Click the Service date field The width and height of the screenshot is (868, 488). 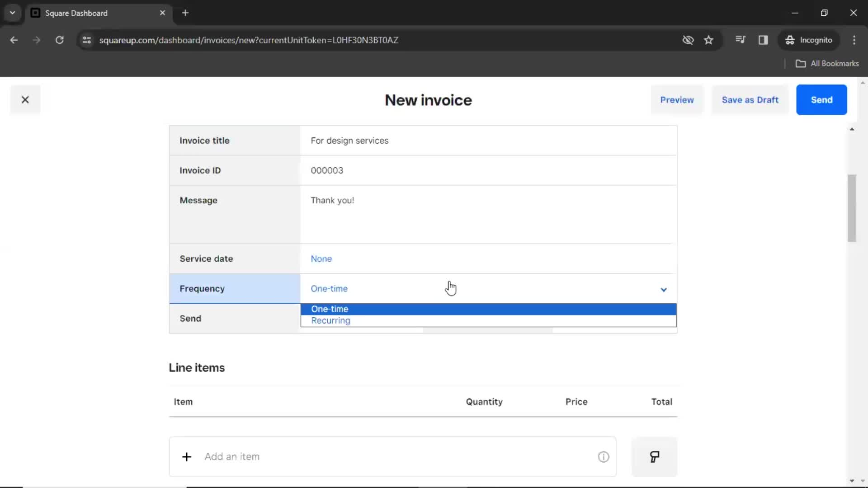click(321, 258)
